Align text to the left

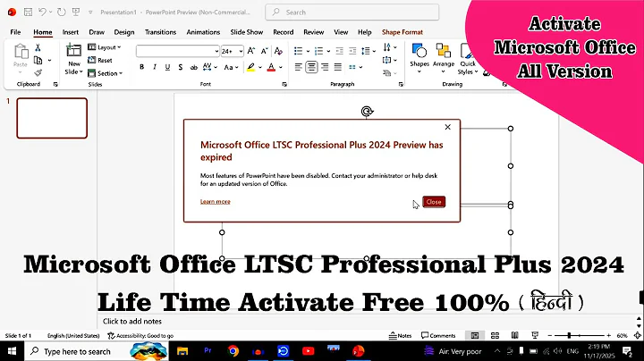[298, 67]
